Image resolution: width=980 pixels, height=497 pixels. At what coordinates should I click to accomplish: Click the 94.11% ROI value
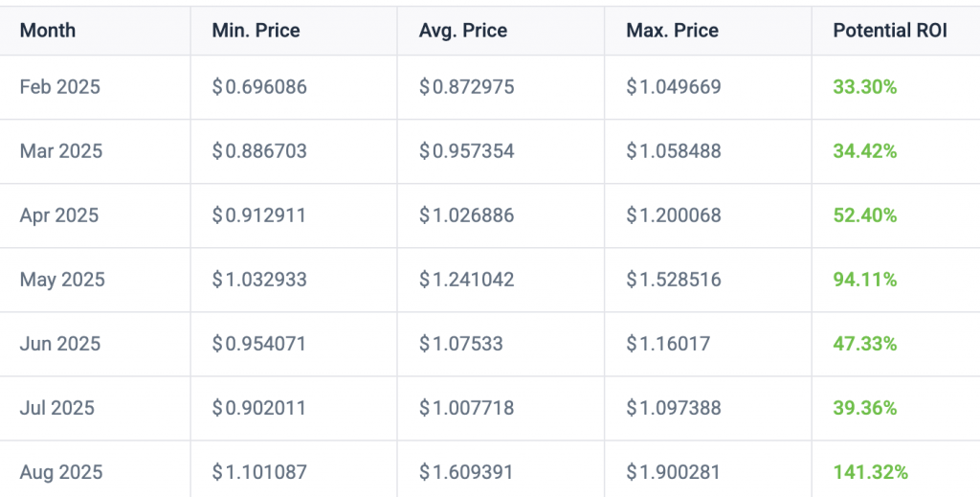[x=865, y=280]
